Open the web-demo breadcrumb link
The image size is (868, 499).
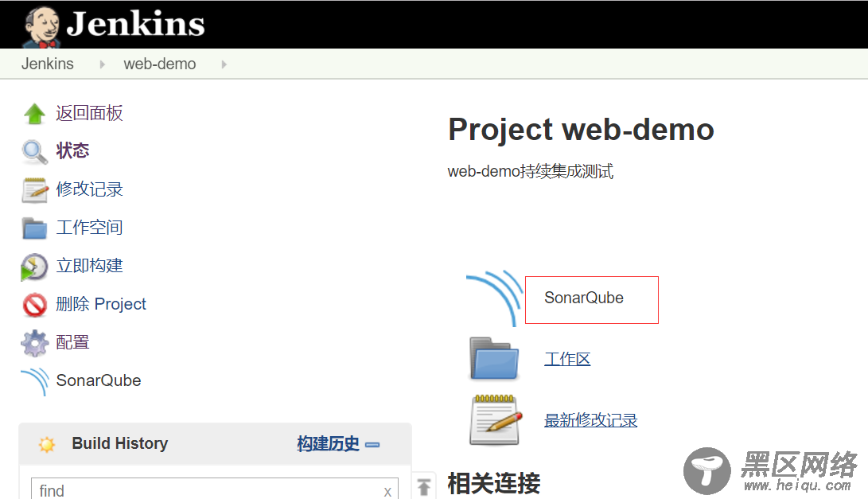159,64
